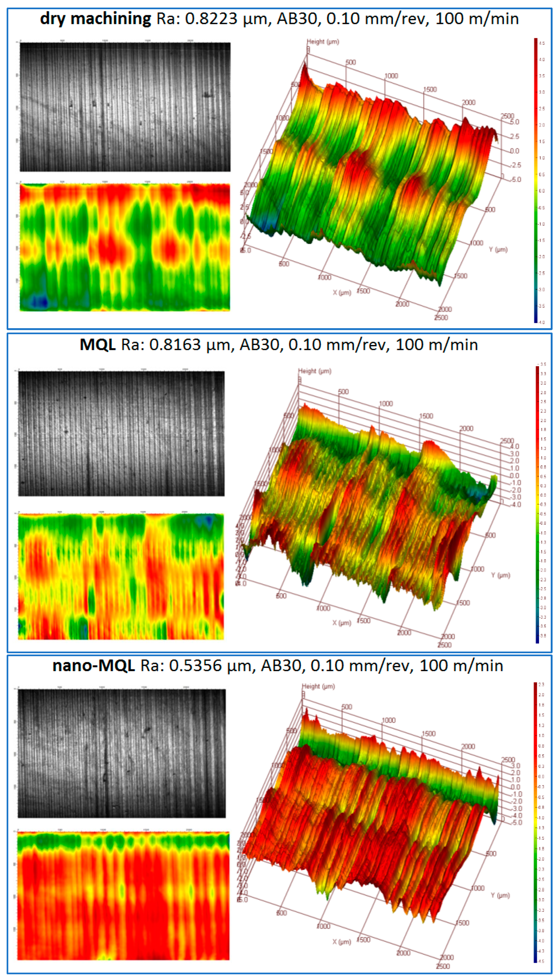The width and height of the screenshot is (559, 980).
Task: Click "Height (µm)" label in dry machining plot
Action: click(323, 41)
